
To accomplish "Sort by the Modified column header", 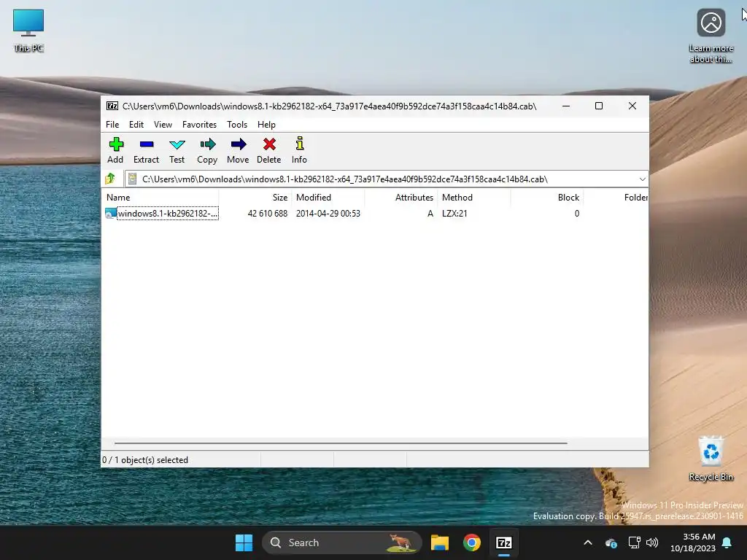I will [x=328, y=197].
